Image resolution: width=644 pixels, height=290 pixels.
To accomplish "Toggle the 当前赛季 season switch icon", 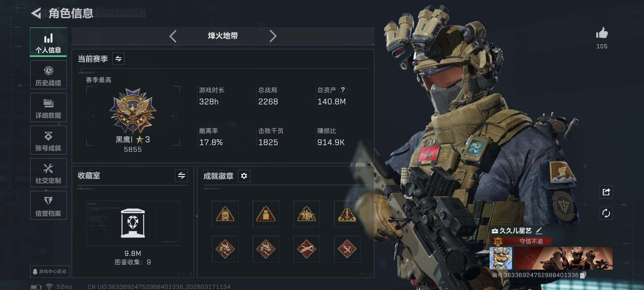I will click(118, 59).
